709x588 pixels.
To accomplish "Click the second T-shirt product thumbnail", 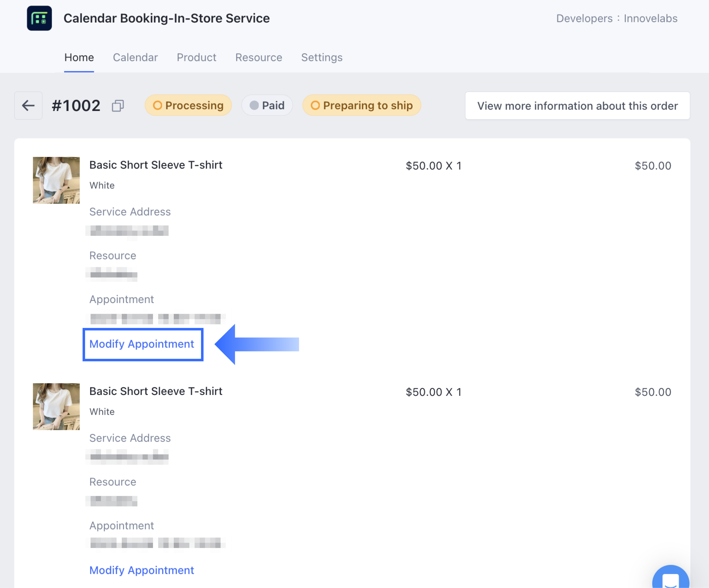I will (56, 406).
